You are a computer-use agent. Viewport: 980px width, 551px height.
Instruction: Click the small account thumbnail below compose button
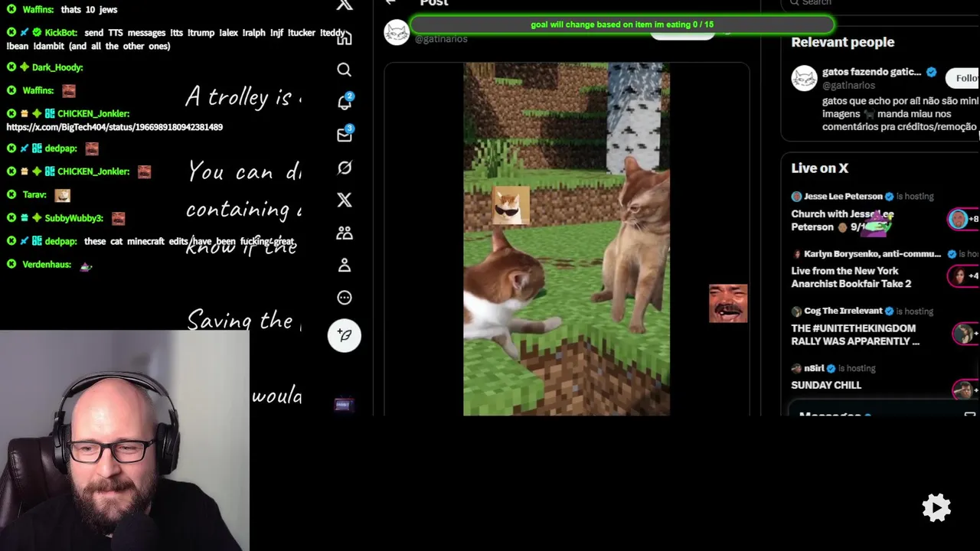point(343,404)
